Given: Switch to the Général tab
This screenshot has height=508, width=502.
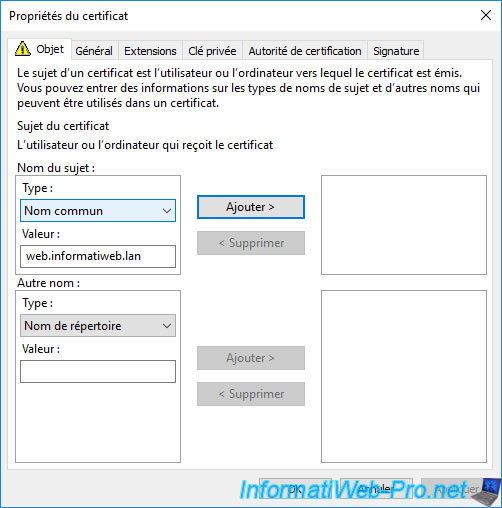Looking at the screenshot, I should [94, 51].
